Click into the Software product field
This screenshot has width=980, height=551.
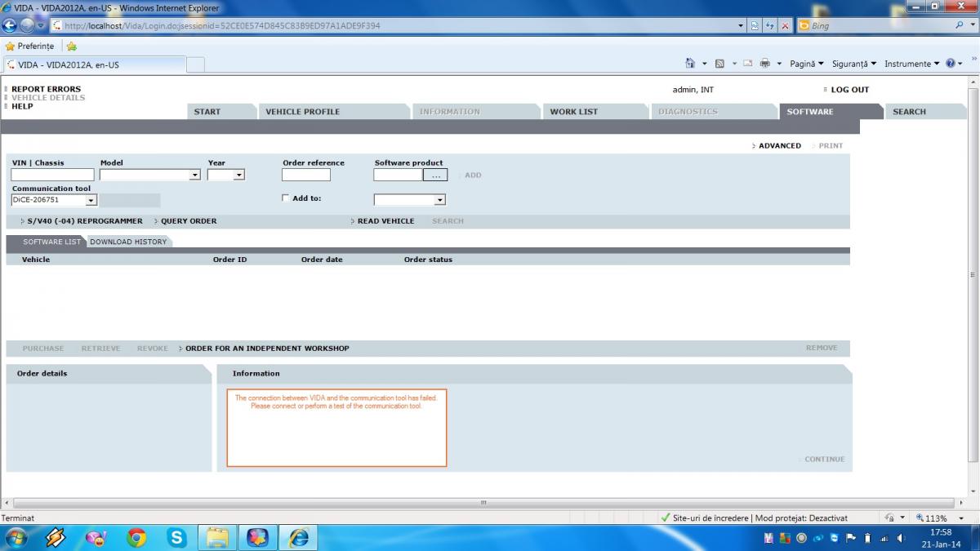click(398, 175)
